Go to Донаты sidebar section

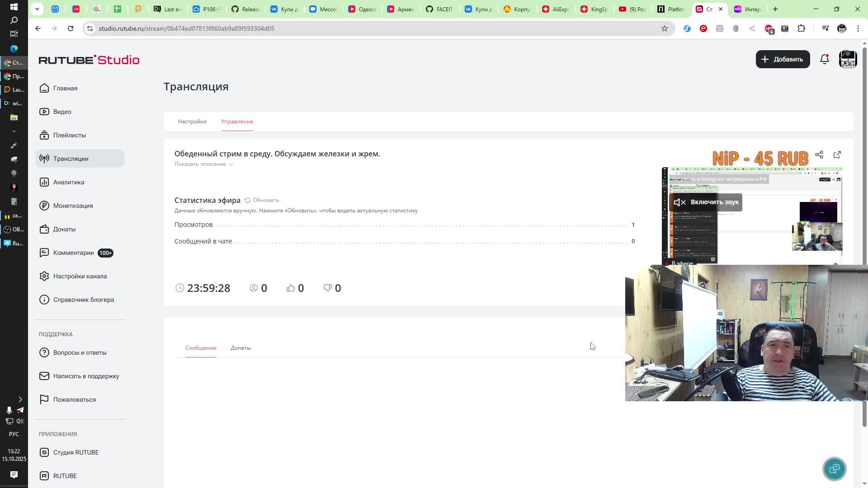[x=64, y=229]
